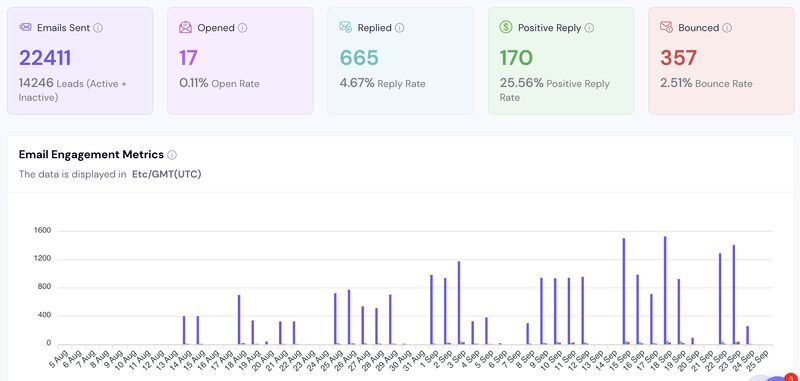Image resolution: width=800 pixels, height=381 pixels.
Task: Select the 15 Sep bar in chart
Action: (x=623, y=291)
